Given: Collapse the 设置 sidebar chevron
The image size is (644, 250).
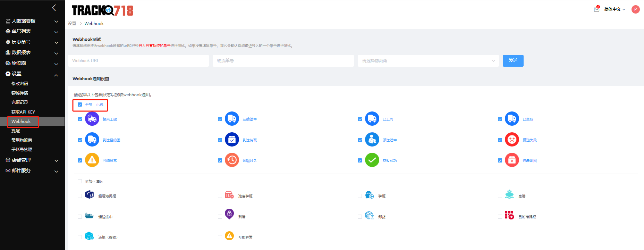Looking at the screenshot, I should click(56, 75).
